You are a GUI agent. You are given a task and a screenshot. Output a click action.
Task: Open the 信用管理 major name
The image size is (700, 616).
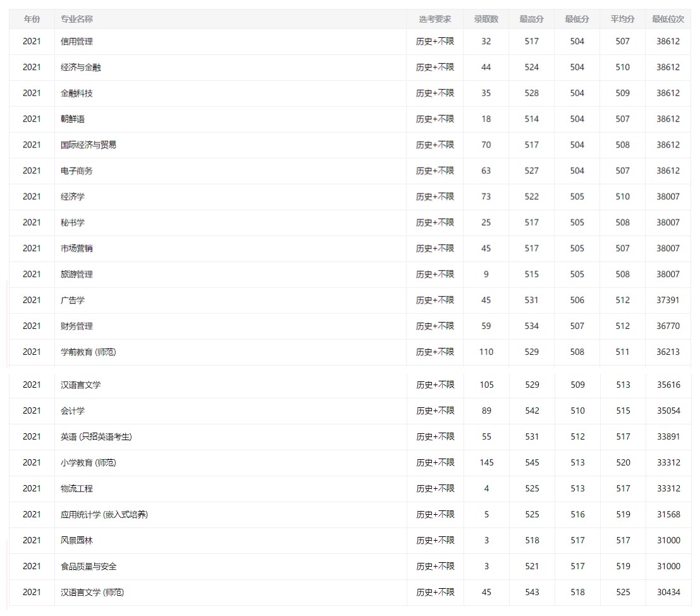pos(77,42)
